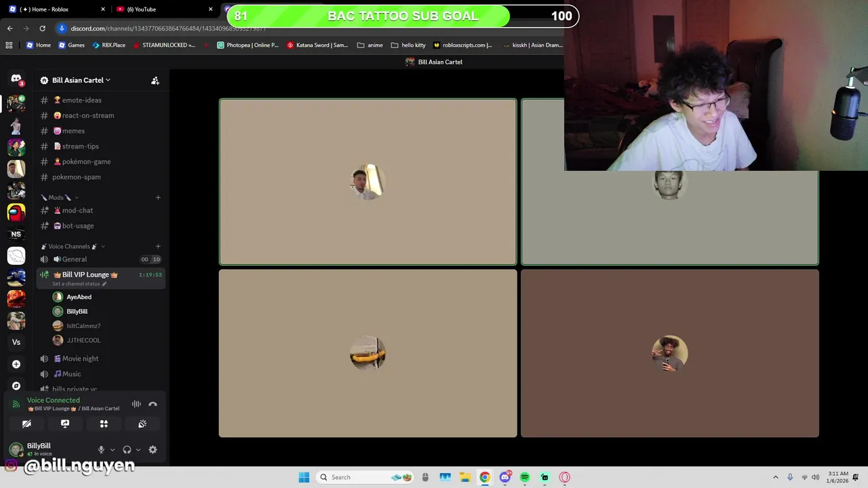The image size is (868, 488).
Task: Open Discord user settings gear
Action: (153, 449)
